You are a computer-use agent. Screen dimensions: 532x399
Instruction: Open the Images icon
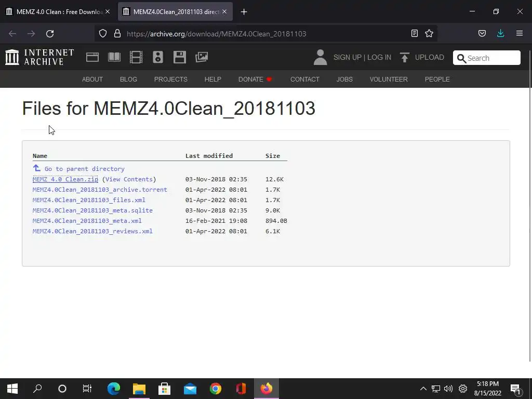[202, 57]
